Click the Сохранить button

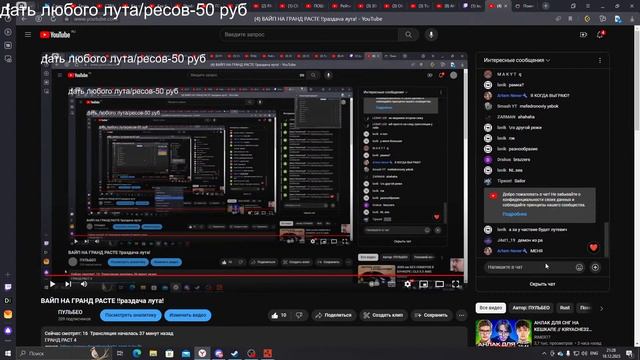coord(431,315)
